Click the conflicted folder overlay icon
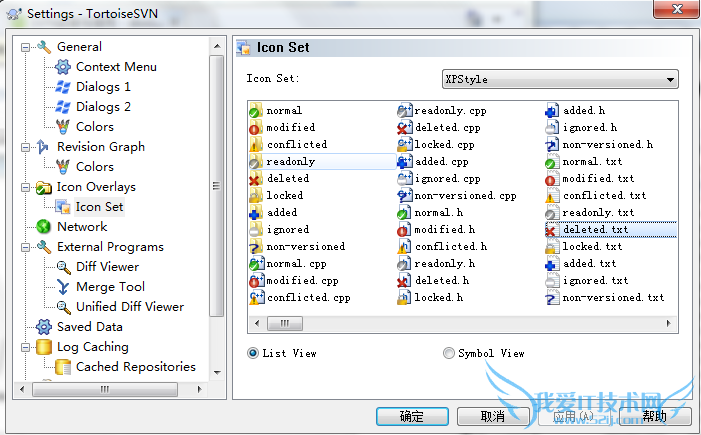The width and height of the screenshot is (701, 435). 255,144
